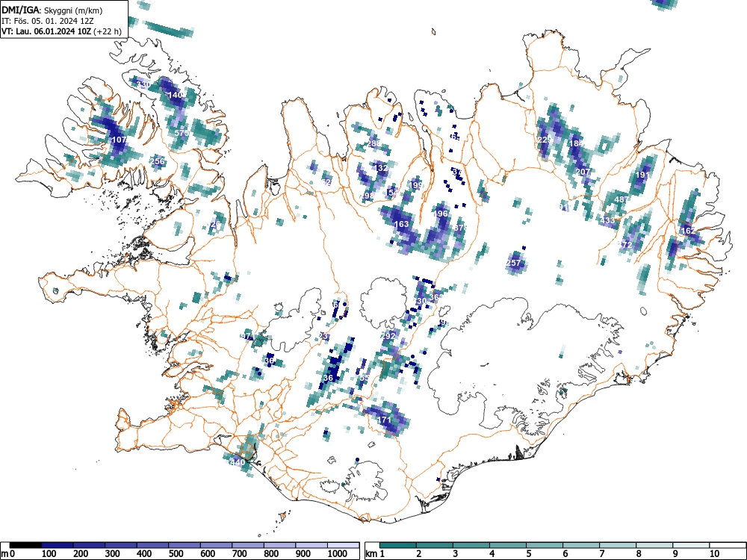Image resolution: width=747 pixels, height=560 pixels.
Task: Select the teal swatch between km 2 and 3
Action: [435, 545]
